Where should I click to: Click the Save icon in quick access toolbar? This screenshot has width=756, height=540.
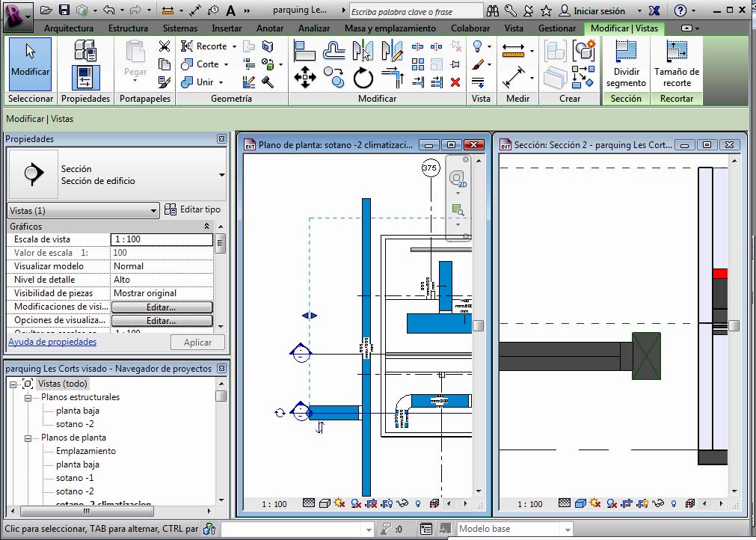64,10
